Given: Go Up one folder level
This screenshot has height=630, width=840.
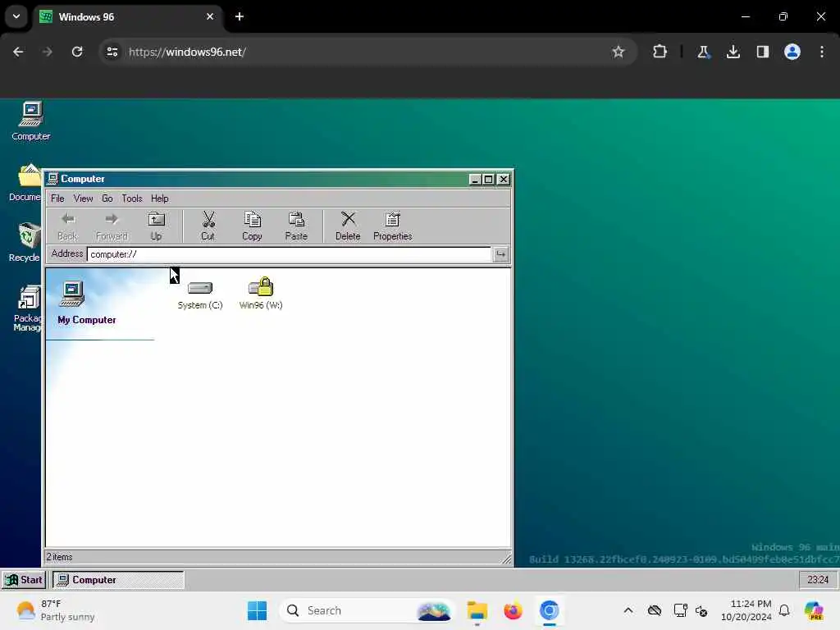Looking at the screenshot, I should pos(156,226).
